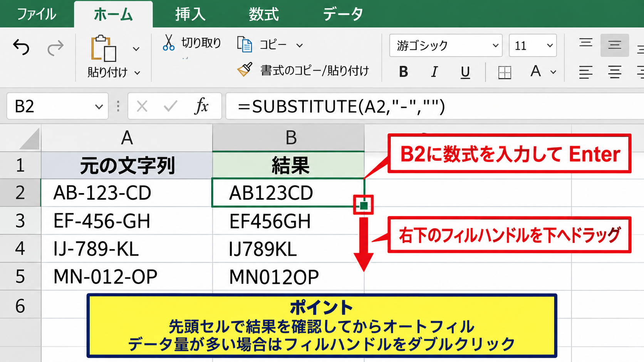Click the top-align icon with the lines at the top
Viewport: 644px width, 362px height.
(x=586, y=43)
